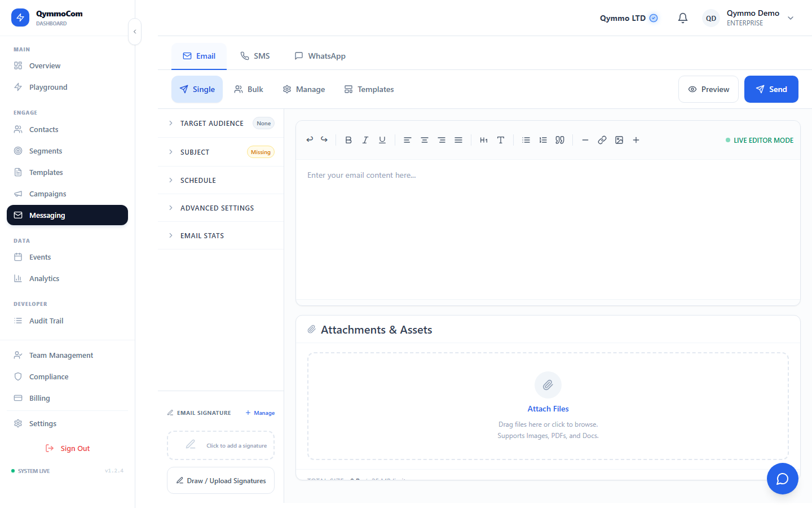Open the notifications bell
Viewport: 812px width, 508px height.
(683, 18)
